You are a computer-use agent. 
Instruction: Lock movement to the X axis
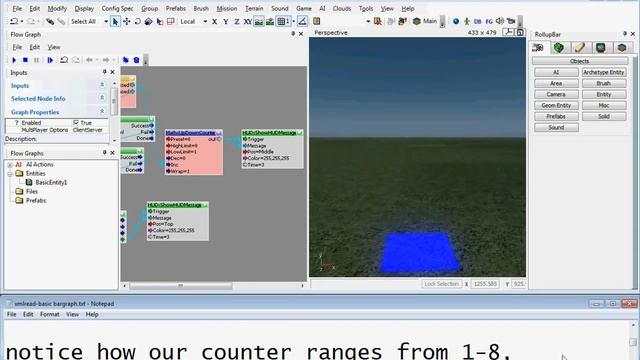[x=214, y=21]
